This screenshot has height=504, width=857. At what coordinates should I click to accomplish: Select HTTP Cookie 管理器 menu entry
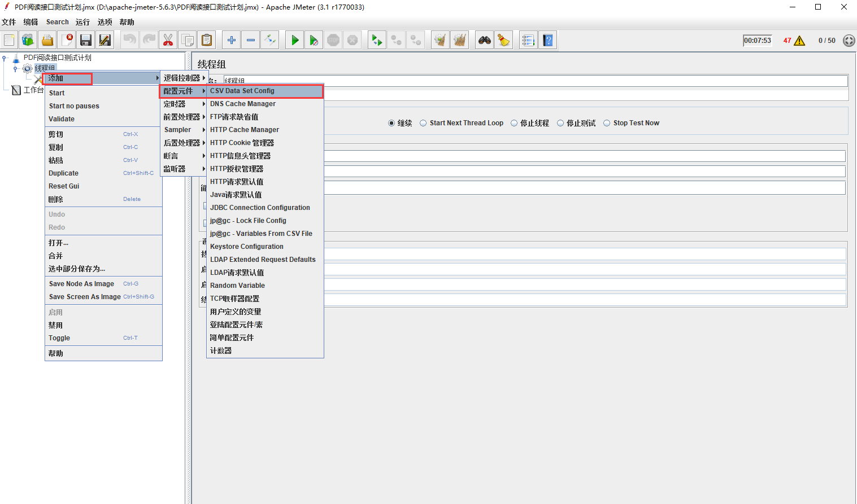242,143
